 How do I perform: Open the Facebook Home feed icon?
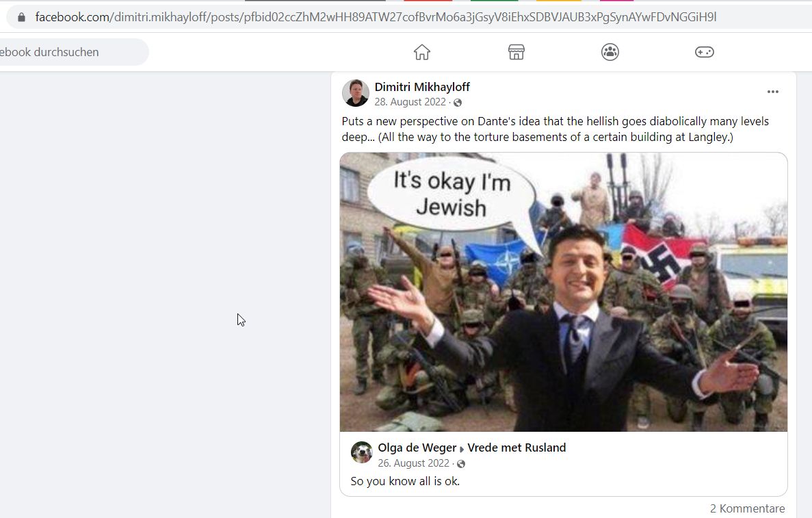click(x=421, y=52)
